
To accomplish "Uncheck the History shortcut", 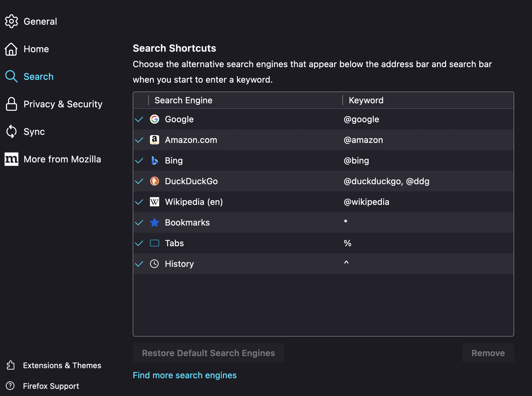I will [x=139, y=264].
